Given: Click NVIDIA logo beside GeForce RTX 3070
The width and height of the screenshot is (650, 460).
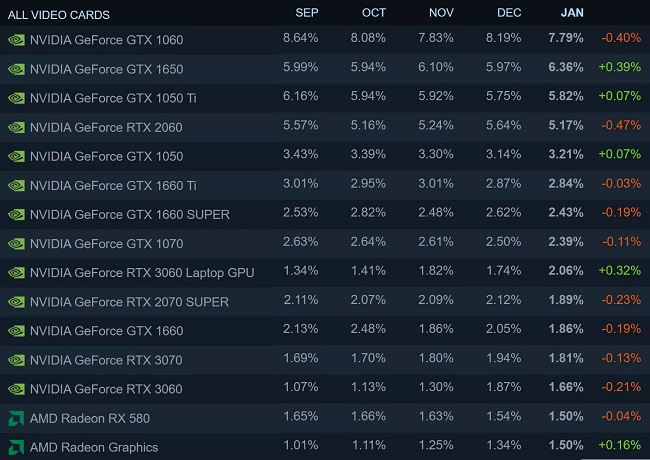Looking at the screenshot, I should tap(17, 360).
